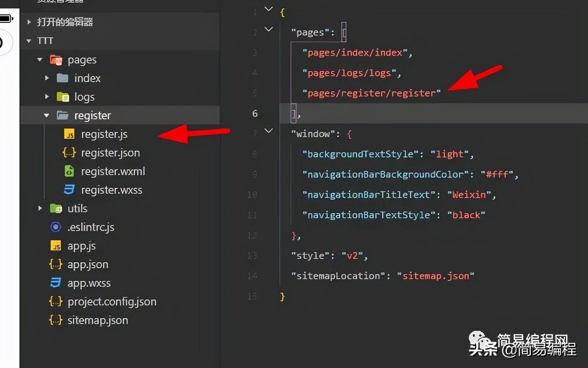
Task: Click the utils folder icon
Action: click(x=56, y=209)
